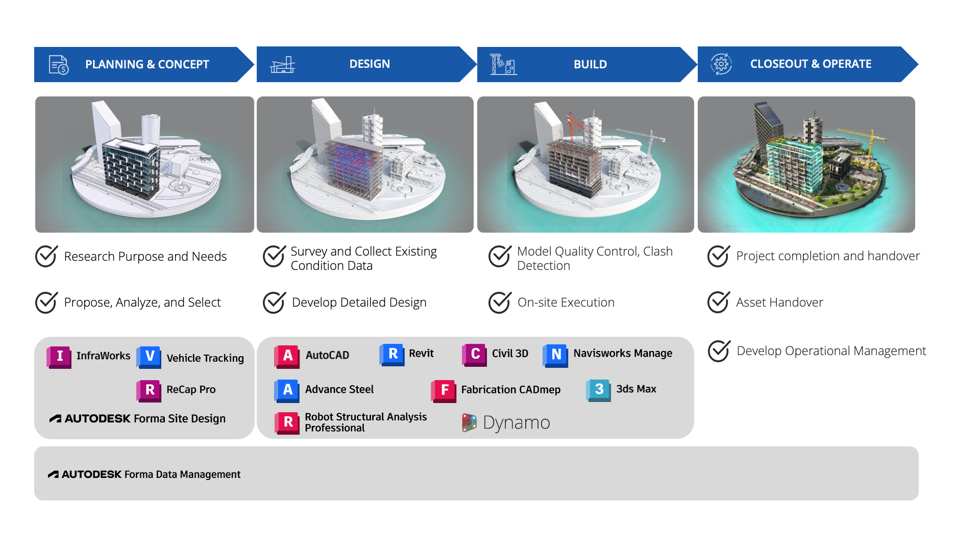Image resolution: width=980 pixels, height=551 pixels.
Task: Click check mark beside Develop Operational Management
Action: pos(719,351)
